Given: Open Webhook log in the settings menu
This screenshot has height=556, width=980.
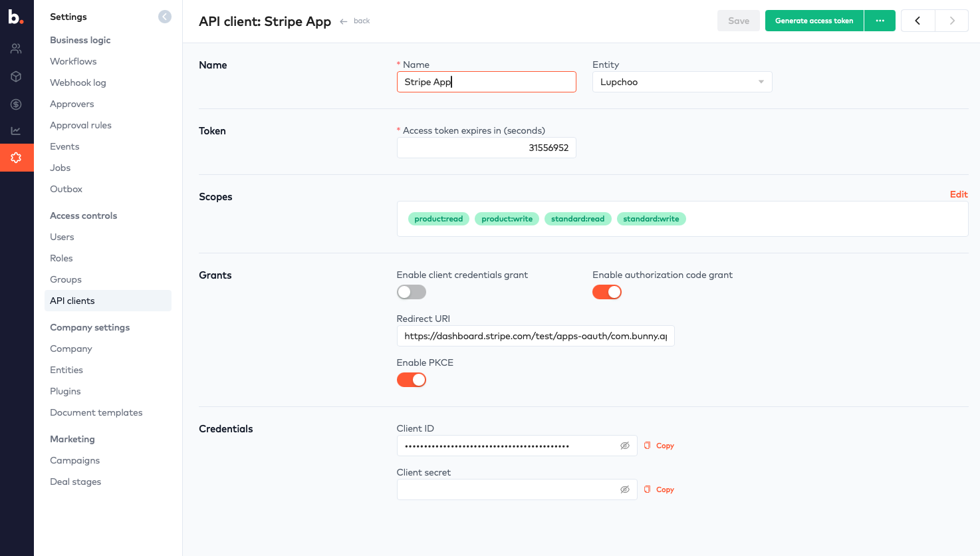Looking at the screenshot, I should [x=78, y=82].
